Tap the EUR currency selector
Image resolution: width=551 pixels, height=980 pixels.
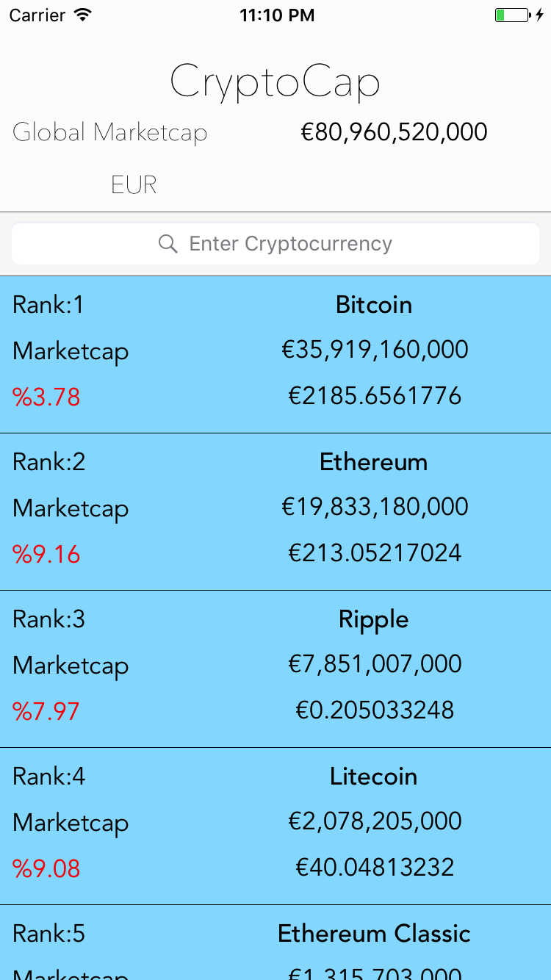[134, 184]
